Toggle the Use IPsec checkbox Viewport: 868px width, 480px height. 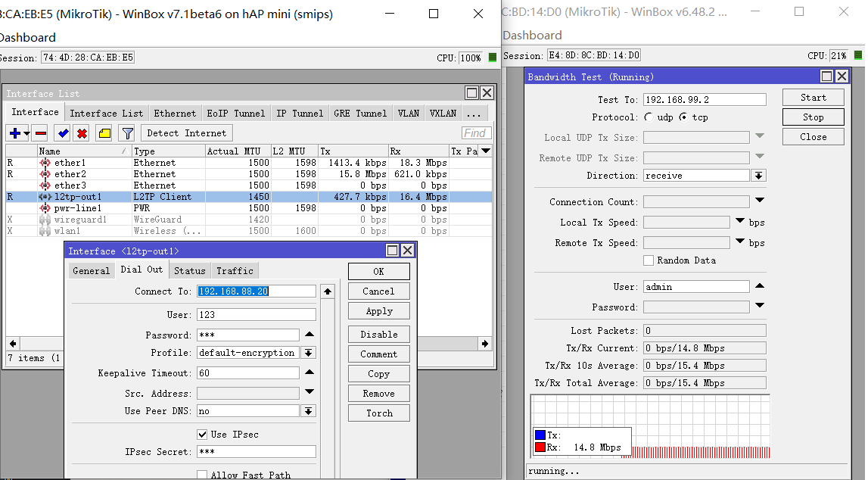[x=202, y=435]
